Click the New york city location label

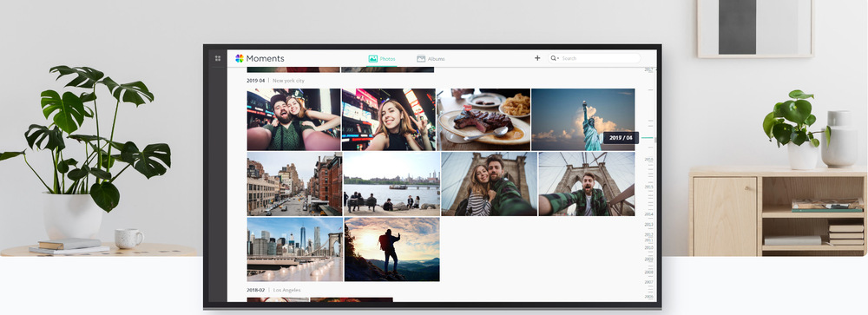pyautogui.click(x=288, y=81)
